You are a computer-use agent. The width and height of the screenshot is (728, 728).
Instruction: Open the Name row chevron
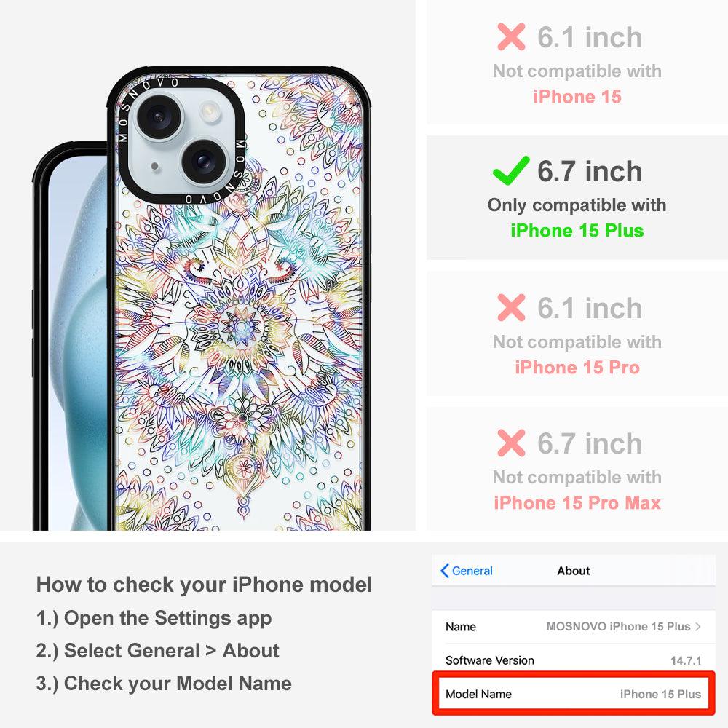pos(698,626)
